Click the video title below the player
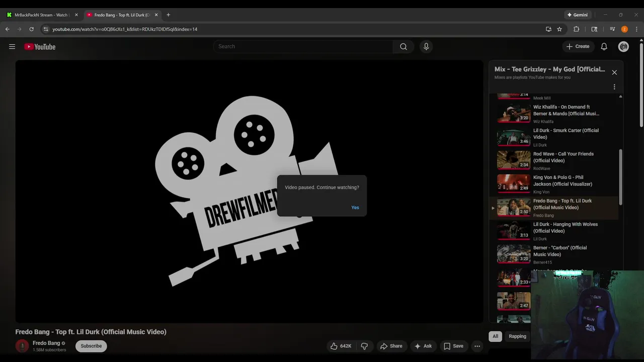The width and height of the screenshot is (644, 362). [91, 332]
